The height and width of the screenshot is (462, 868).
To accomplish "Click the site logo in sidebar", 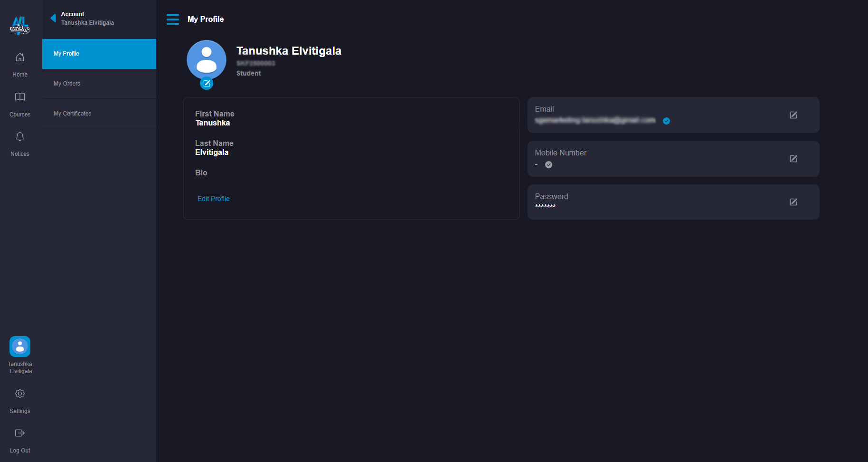I will (20, 26).
